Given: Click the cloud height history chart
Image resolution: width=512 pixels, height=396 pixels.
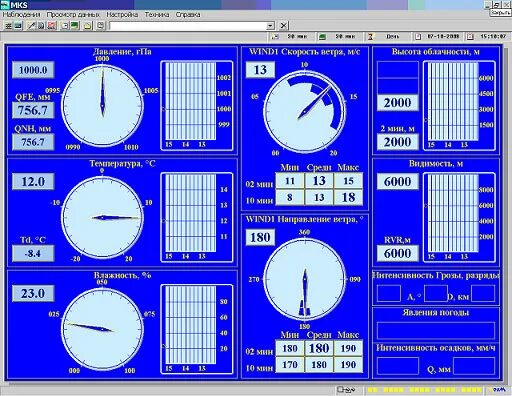Looking at the screenshot, I should point(459,106).
